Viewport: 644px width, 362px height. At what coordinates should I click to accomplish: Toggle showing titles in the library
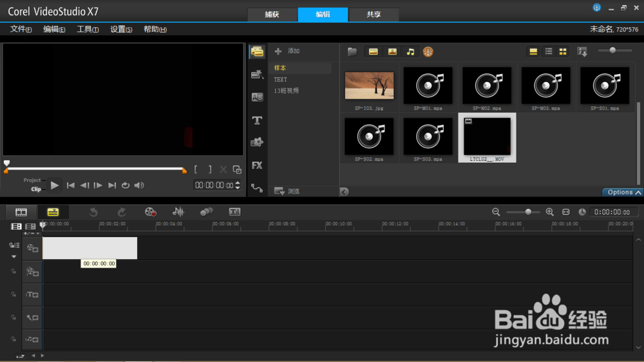[x=533, y=52]
